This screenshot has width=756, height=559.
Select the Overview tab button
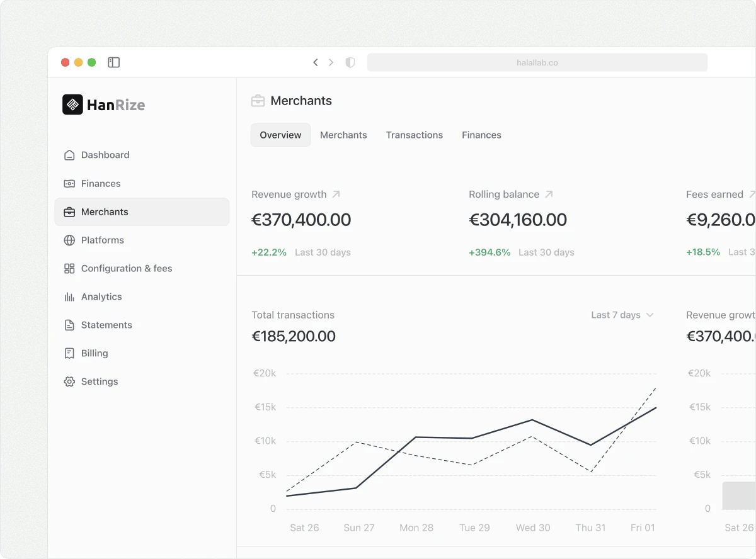coord(280,135)
